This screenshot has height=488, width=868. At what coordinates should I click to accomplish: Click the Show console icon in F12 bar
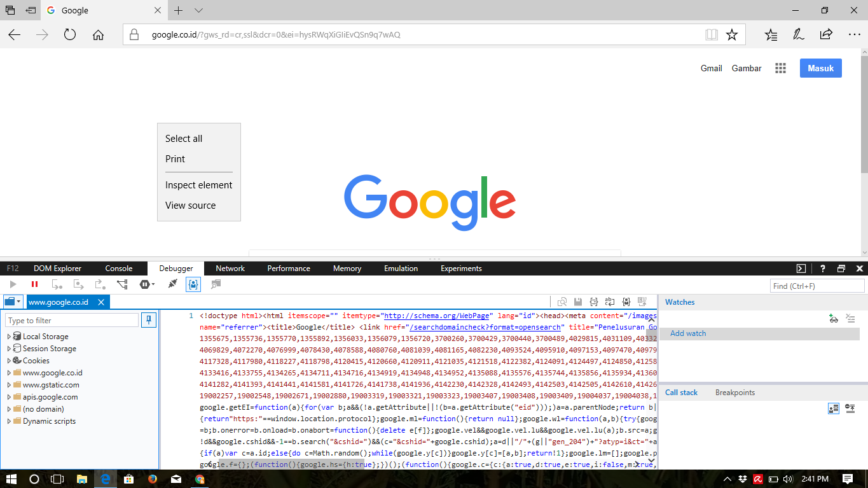click(802, 268)
